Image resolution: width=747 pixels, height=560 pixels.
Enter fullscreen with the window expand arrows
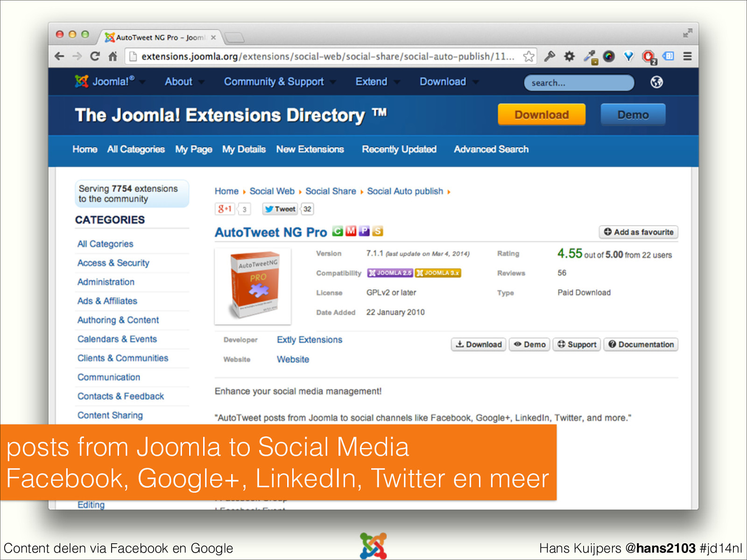pos(687,33)
